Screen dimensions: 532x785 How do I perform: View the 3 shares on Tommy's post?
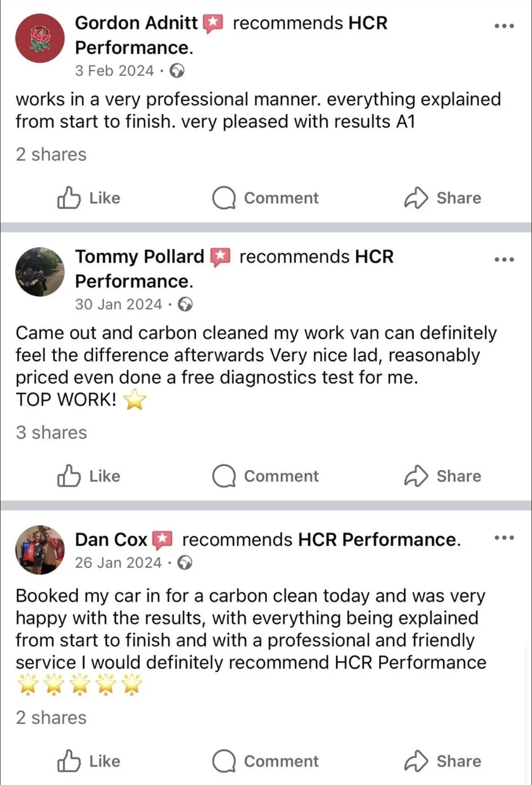pyautogui.click(x=51, y=433)
